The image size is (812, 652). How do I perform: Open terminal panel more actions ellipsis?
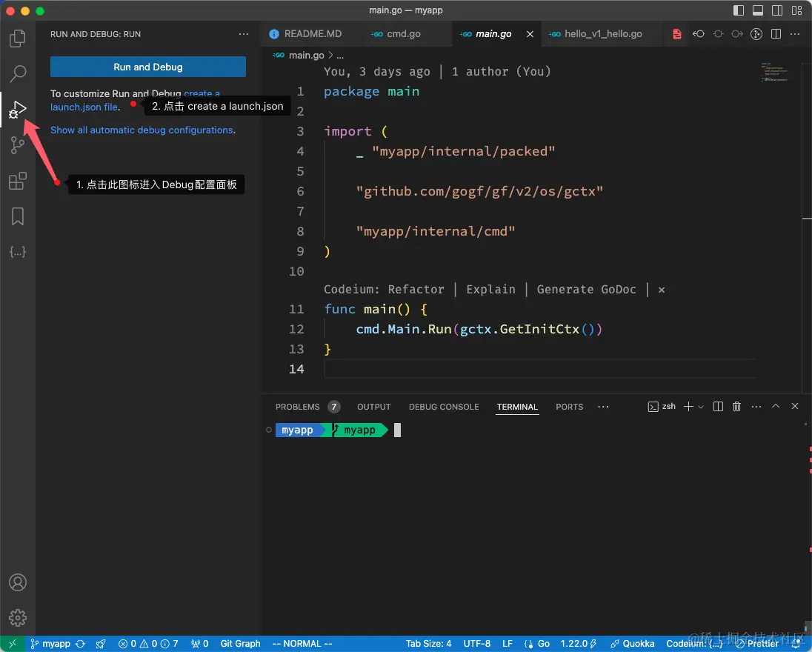[x=756, y=407]
